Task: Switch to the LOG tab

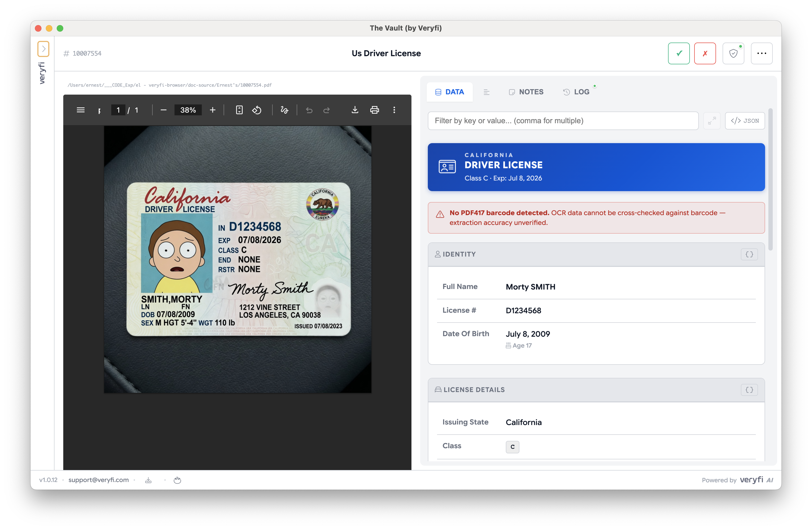Action: click(x=576, y=92)
